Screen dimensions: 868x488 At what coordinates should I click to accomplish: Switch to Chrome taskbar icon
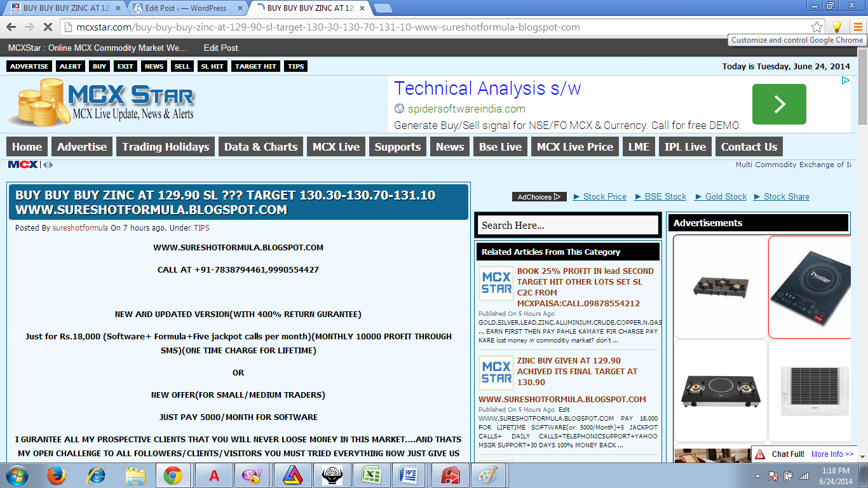[x=173, y=475]
